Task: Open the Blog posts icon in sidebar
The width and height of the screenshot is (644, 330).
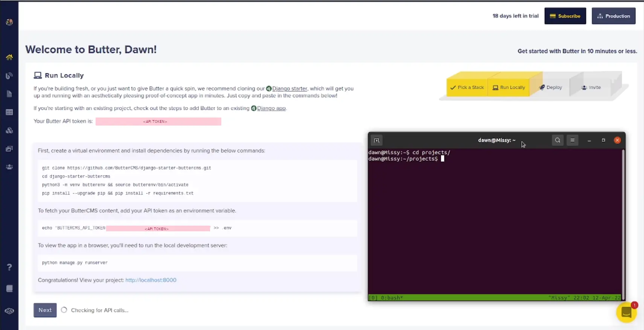Action: click(x=9, y=76)
